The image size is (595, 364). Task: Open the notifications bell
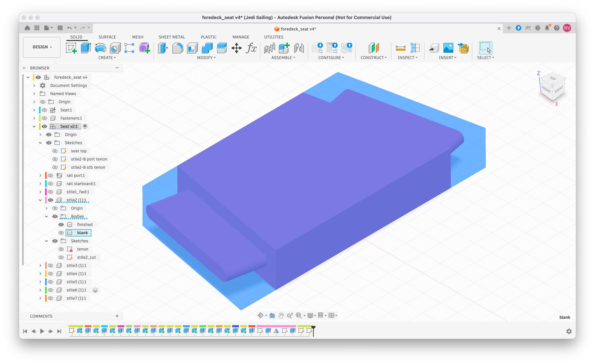point(547,28)
